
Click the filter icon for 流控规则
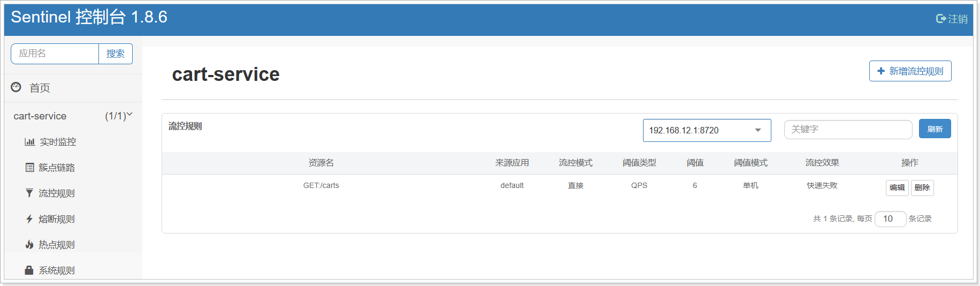point(29,193)
